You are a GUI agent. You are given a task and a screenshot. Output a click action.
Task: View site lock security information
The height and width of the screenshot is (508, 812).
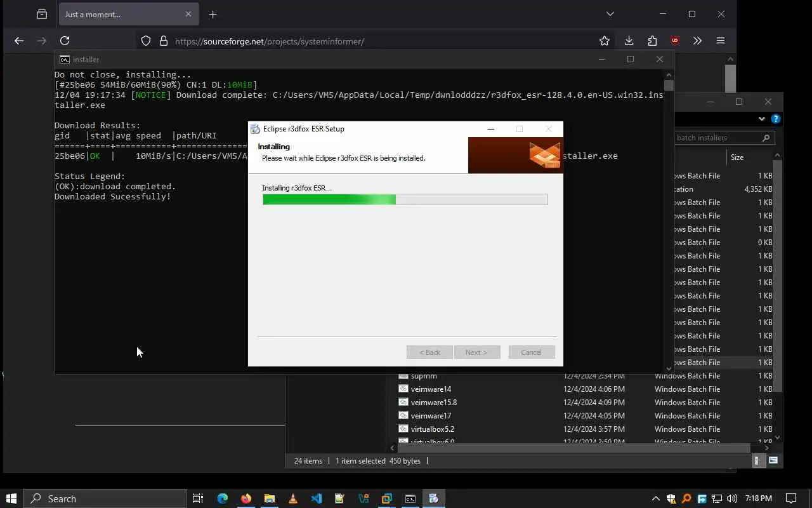click(x=164, y=41)
